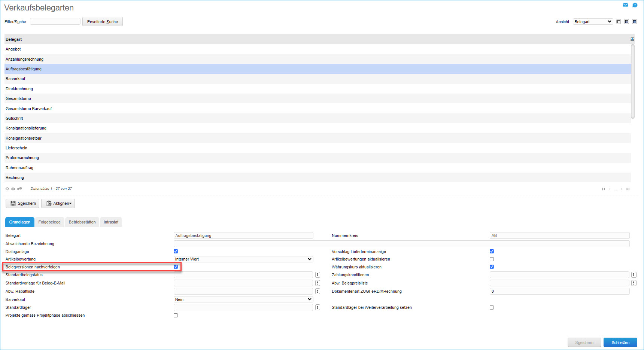The height and width of the screenshot is (350, 644).
Task: Jump to last page of records
Action: (628, 189)
